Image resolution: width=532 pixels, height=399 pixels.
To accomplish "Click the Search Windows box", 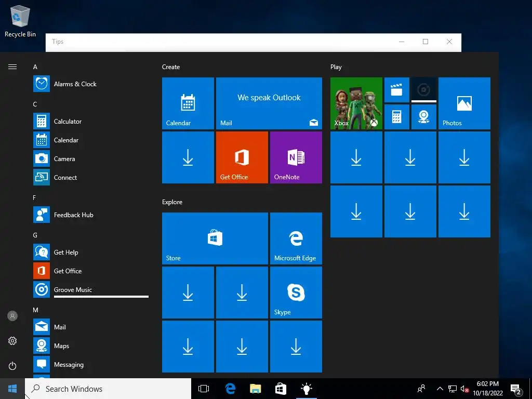I will tap(108, 389).
